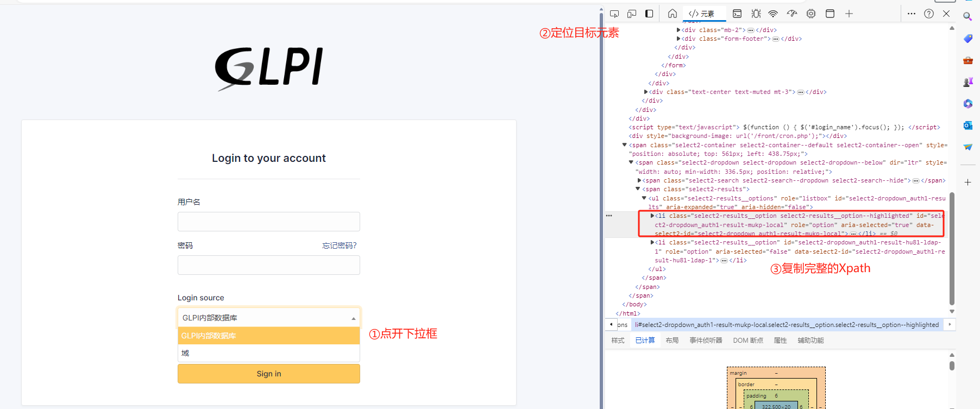Viewport: 980px width, 409px height.
Task: Open the Console panel icon
Action: [737, 14]
